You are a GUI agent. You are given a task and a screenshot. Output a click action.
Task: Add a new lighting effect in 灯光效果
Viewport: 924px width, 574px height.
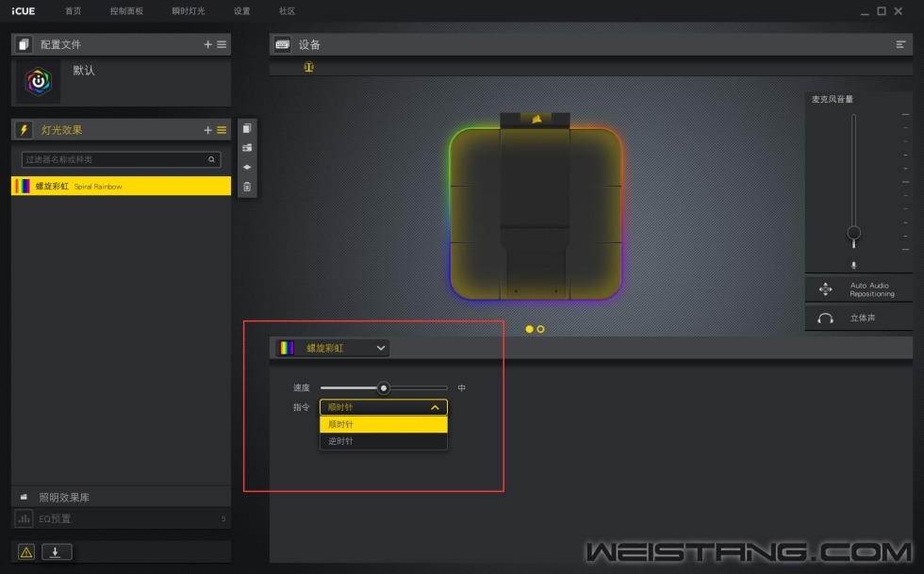point(207,130)
